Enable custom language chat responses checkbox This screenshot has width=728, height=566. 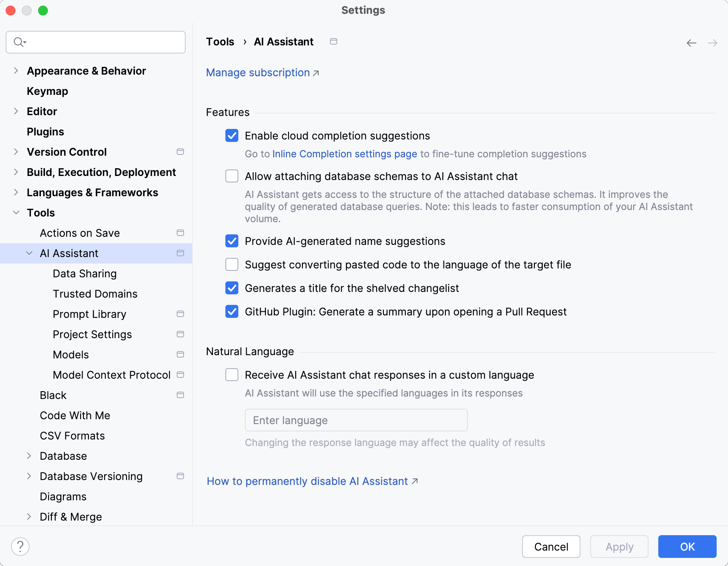(x=232, y=375)
